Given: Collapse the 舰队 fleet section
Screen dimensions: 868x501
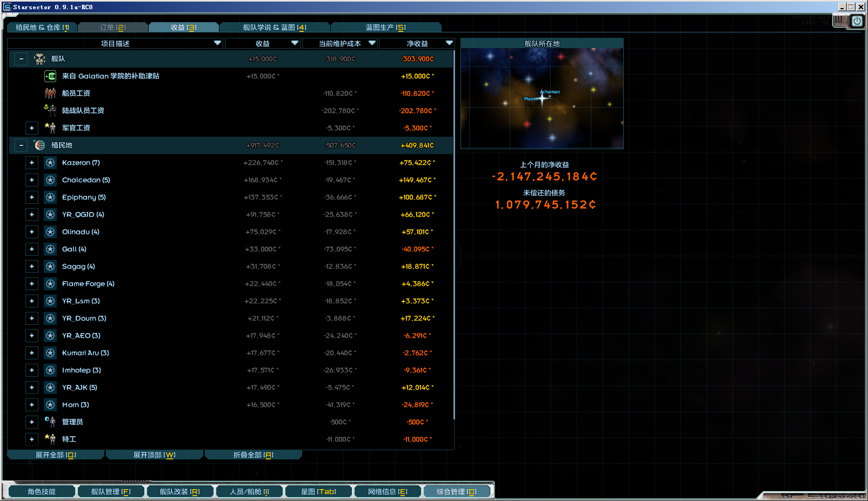Looking at the screenshot, I should 21,59.
